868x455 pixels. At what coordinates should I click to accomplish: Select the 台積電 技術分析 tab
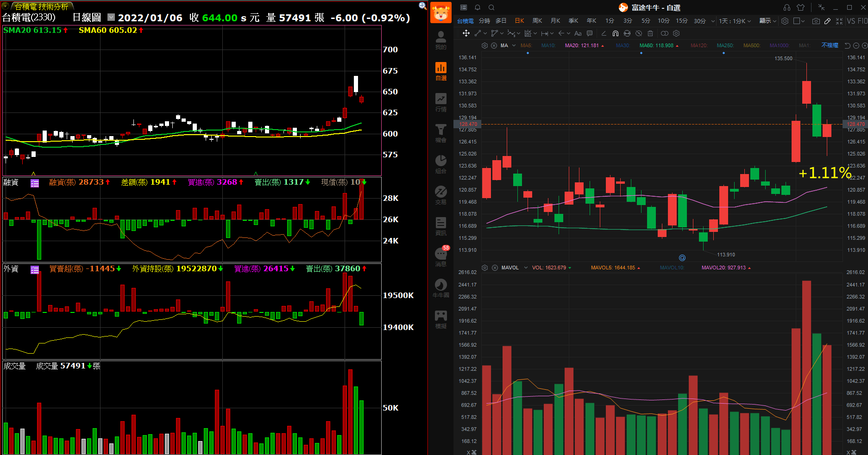(x=41, y=6)
